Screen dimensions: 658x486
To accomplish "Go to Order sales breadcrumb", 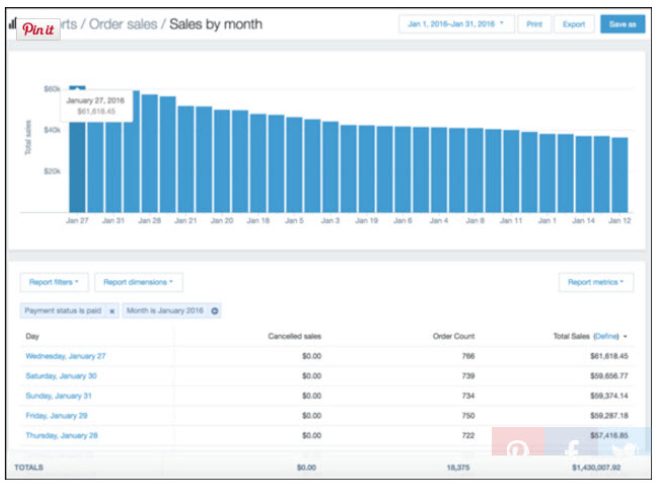I will click(x=123, y=24).
